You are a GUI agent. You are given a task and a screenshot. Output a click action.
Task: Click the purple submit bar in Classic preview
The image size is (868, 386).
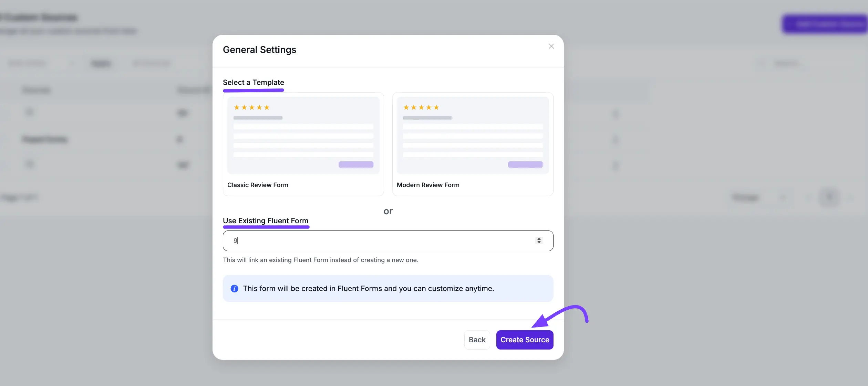click(x=355, y=165)
